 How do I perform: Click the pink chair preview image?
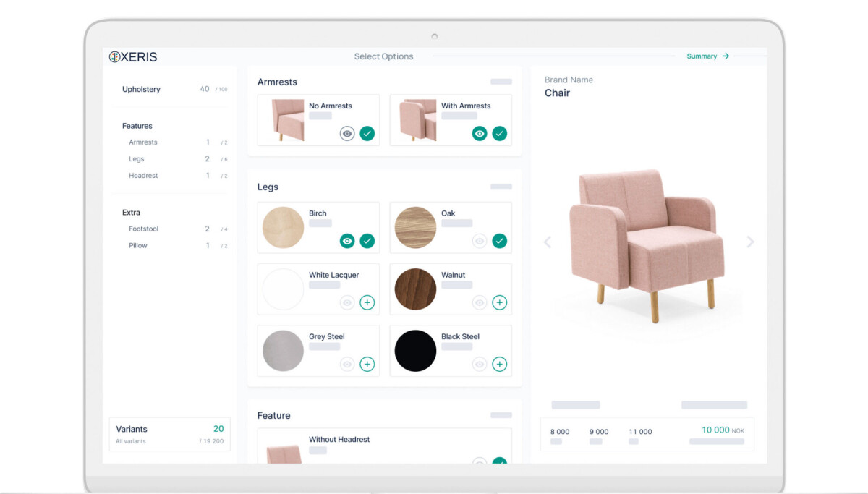[x=647, y=242]
